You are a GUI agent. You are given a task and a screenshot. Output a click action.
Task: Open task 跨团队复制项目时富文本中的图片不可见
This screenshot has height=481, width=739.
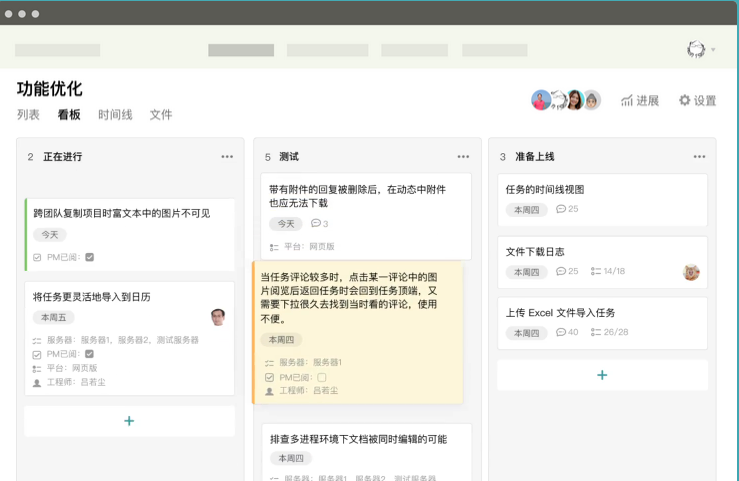122,213
